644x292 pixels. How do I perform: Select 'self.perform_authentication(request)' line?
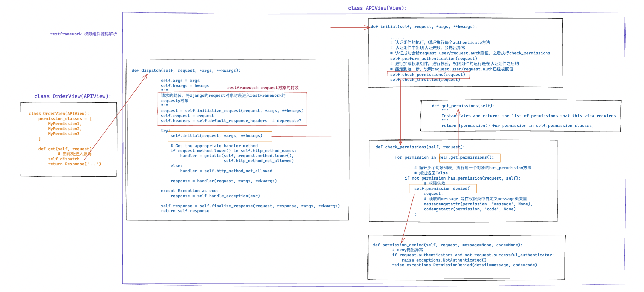click(x=433, y=59)
